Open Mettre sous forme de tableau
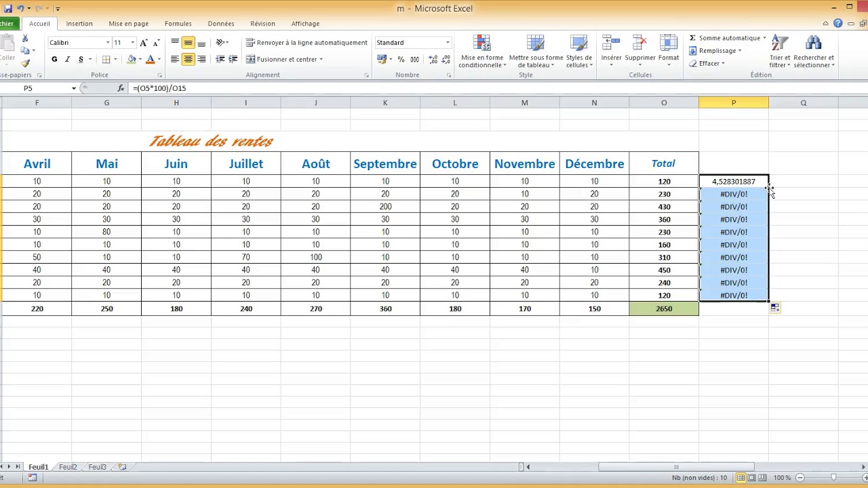The image size is (868, 488). (536, 52)
